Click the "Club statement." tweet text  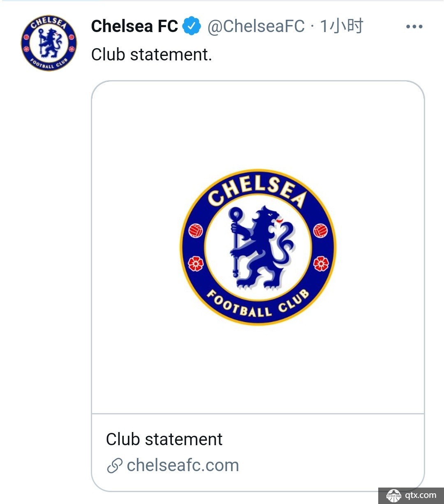tap(152, 54)
